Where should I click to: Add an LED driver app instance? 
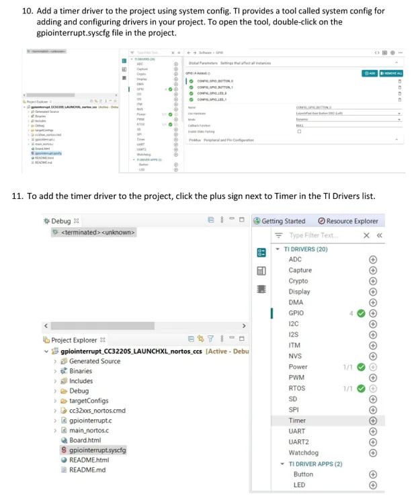point(373,485)
